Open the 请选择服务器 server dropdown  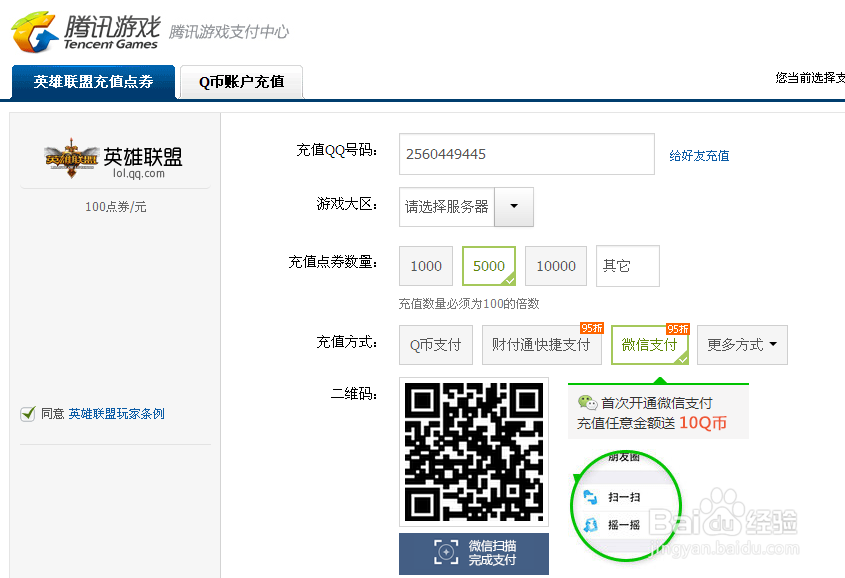pos(448,207)
